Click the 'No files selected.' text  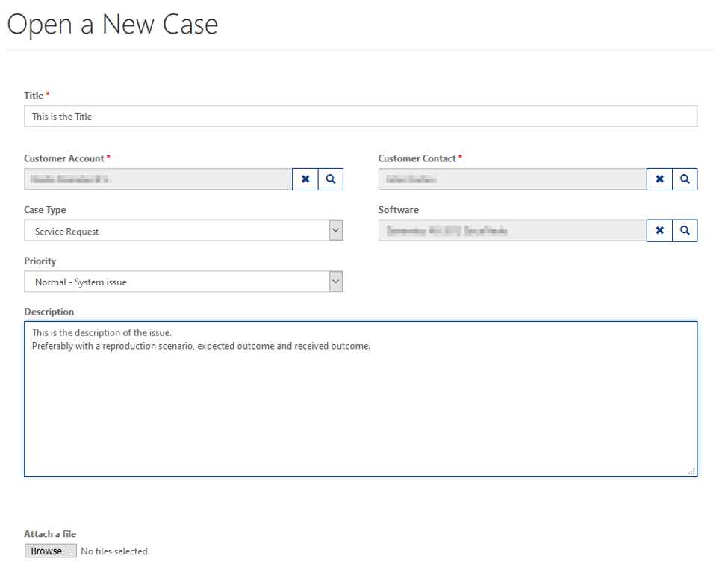pyautogui.click(x=115, y=551)
